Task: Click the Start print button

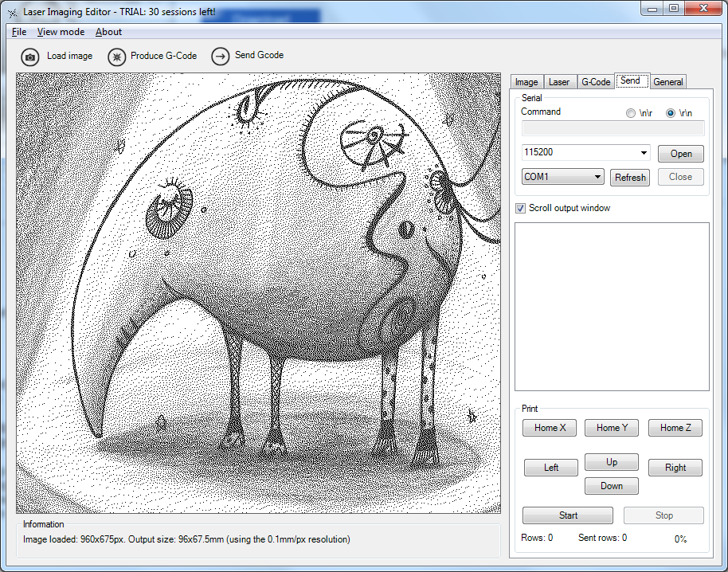Action: pyautogui.click(x=568, y=515)
